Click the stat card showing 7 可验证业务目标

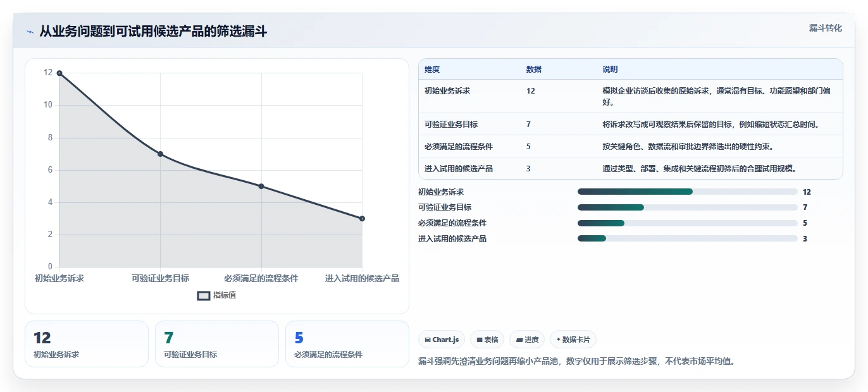pyautogui.click(x=217, y=344)
